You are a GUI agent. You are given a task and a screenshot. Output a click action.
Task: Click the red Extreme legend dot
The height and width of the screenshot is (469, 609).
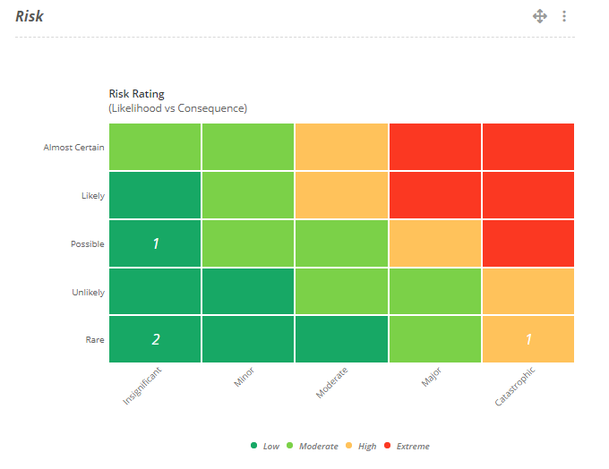tap(387, 445)
